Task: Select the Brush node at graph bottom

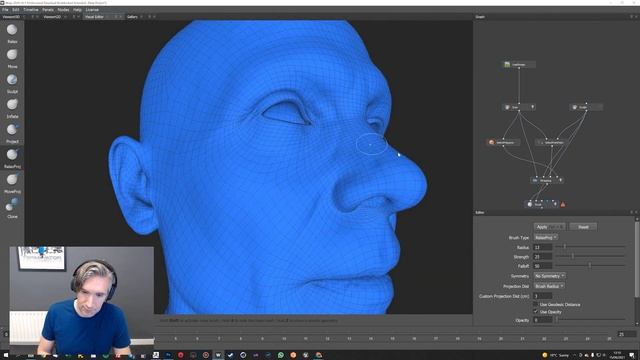Action: (x=541, y=204)
